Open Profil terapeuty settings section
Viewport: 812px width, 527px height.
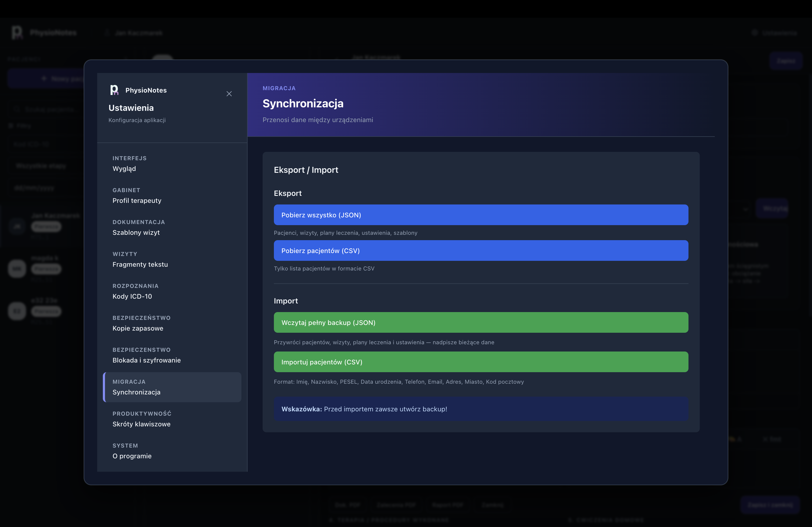(172, 196)
